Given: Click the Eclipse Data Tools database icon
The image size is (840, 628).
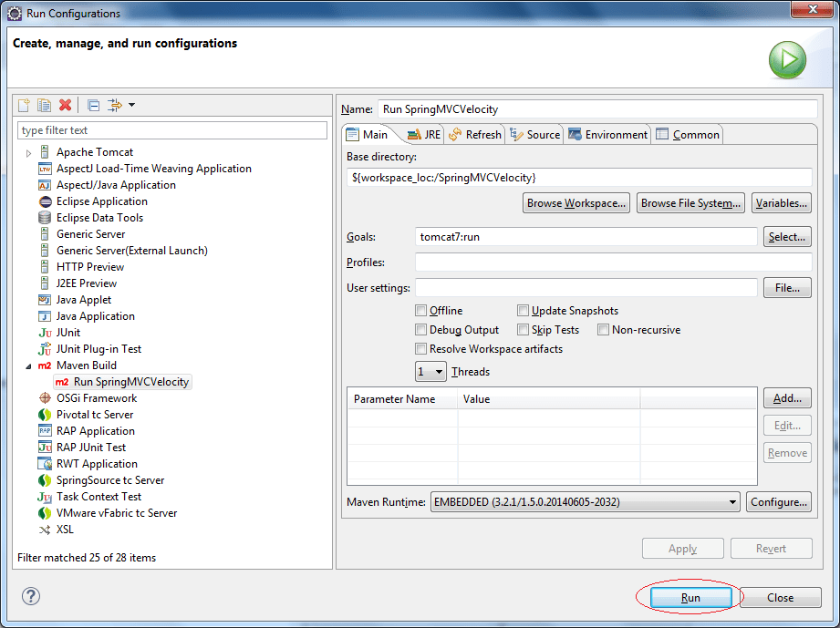Looking at the screenshot, I should (45, 218).
